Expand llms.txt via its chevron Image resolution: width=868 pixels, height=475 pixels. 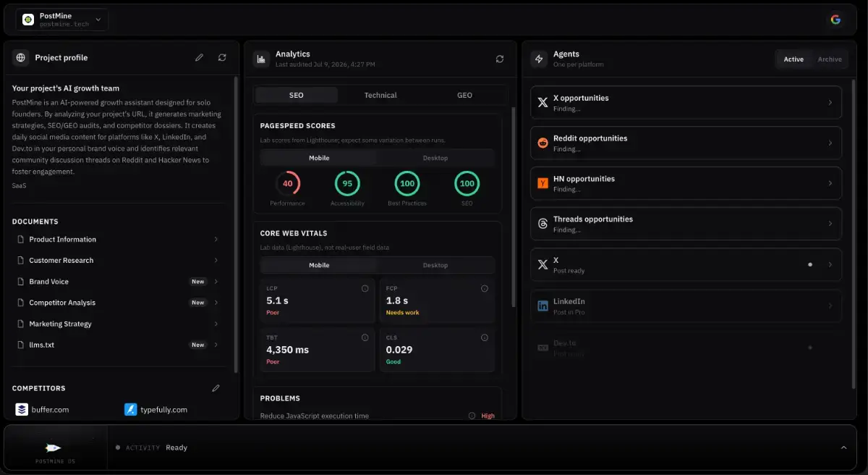216,345
